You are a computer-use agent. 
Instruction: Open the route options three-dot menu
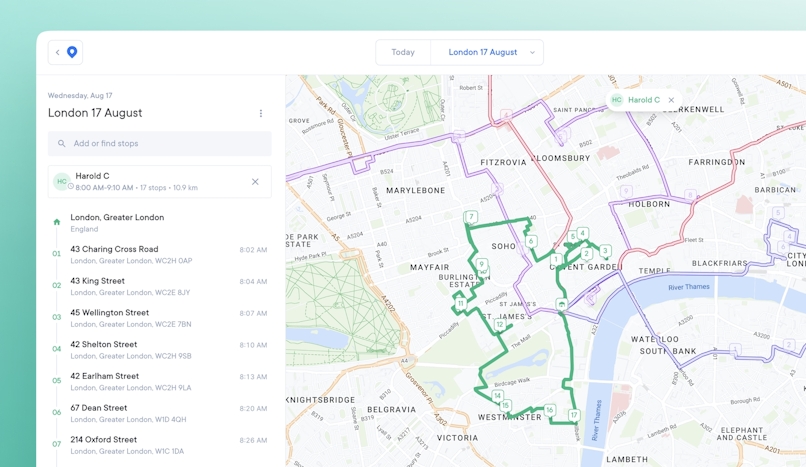261,113
